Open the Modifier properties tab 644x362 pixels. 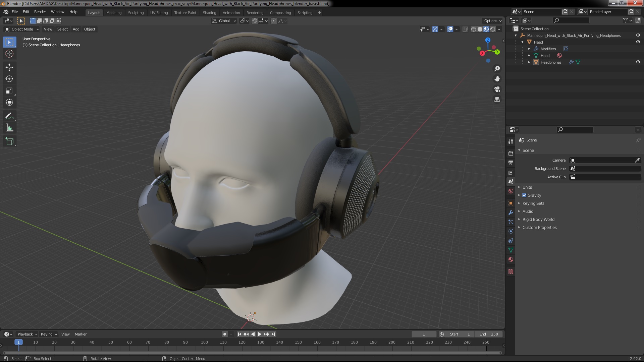pyautogui.click(x=511, y=213)
